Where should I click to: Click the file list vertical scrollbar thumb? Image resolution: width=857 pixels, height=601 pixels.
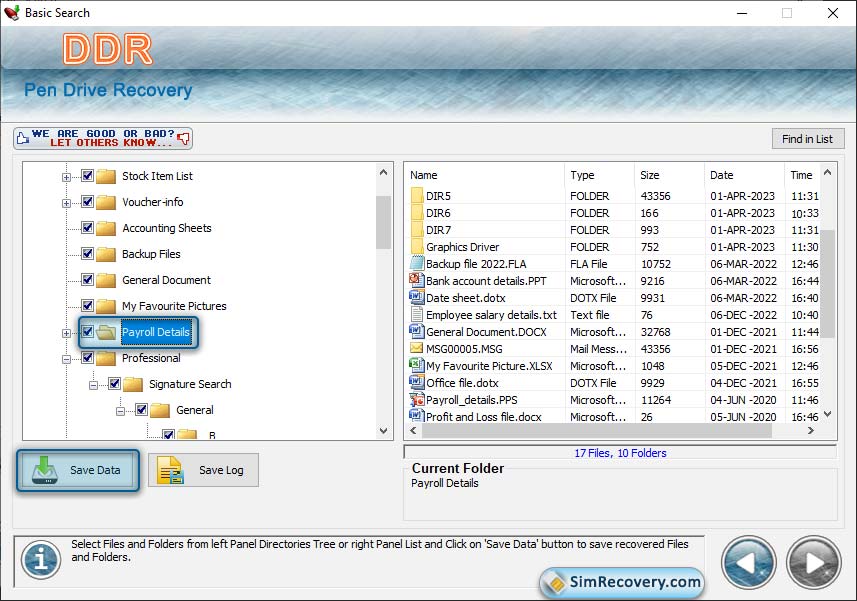pos(828,284)
